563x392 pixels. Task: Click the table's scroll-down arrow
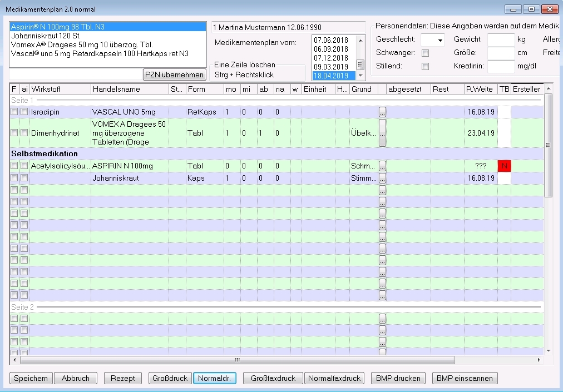548,351
